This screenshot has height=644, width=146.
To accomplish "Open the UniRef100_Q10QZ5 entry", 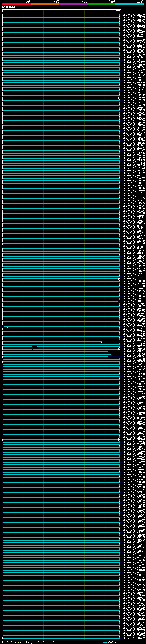I will point(134,50).
